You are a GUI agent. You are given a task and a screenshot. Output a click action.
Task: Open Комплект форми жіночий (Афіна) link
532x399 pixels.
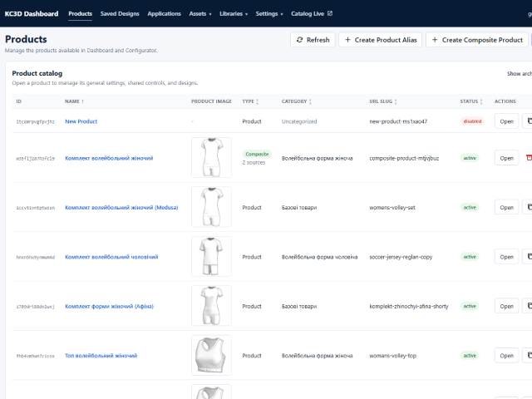(x=109, y=307)
